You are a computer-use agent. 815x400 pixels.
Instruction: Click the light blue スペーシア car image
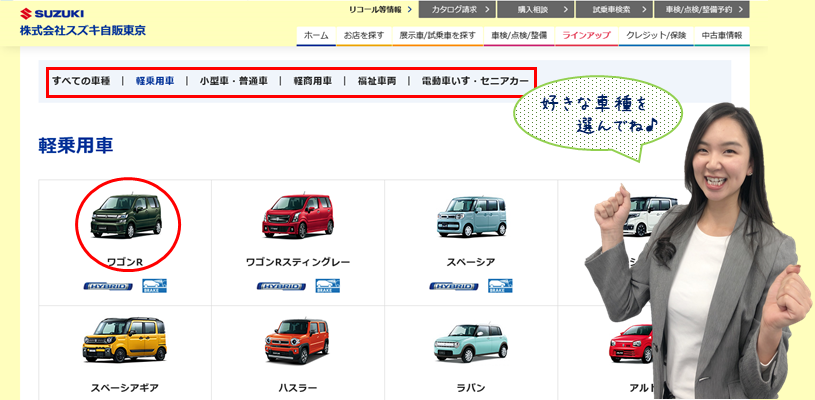[x=471, y=217]
